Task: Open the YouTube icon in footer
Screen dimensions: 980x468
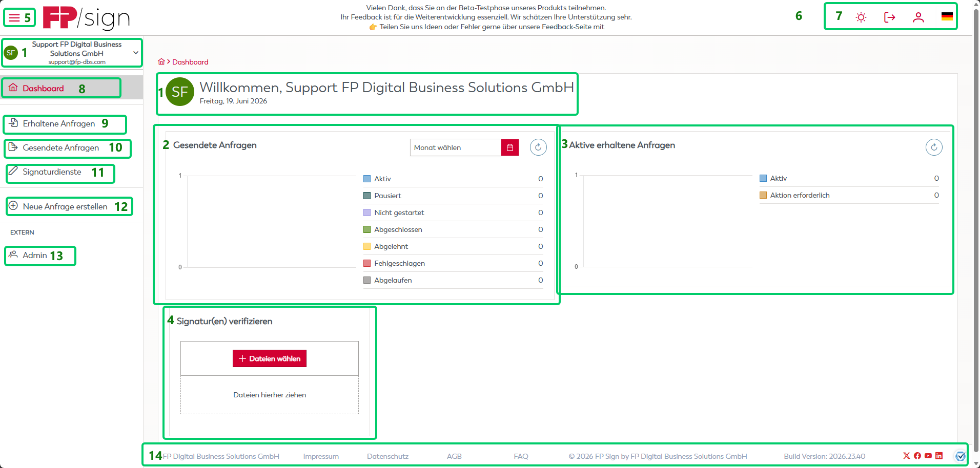Action: click(x=928, y=456)
